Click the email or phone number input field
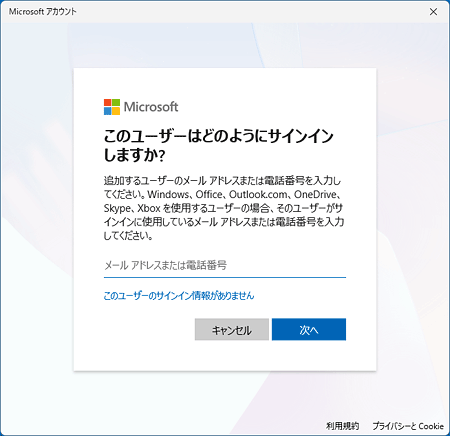Viewport: 450px width, 436px height. tap(225, 266)
